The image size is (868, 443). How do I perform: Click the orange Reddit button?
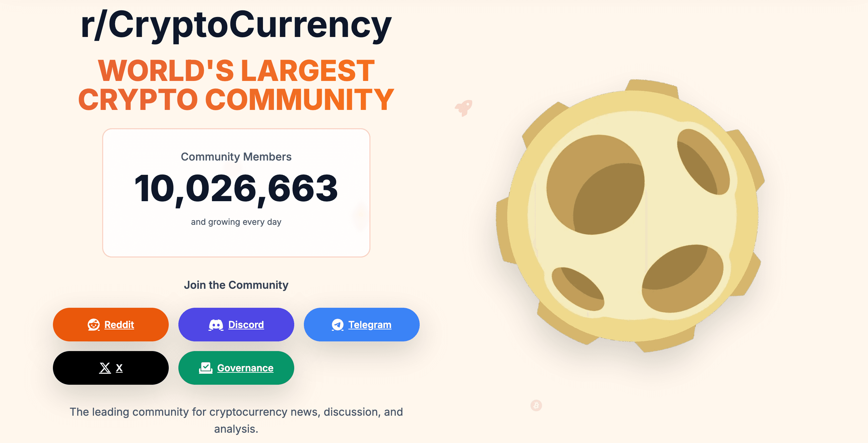click(110, 325)
